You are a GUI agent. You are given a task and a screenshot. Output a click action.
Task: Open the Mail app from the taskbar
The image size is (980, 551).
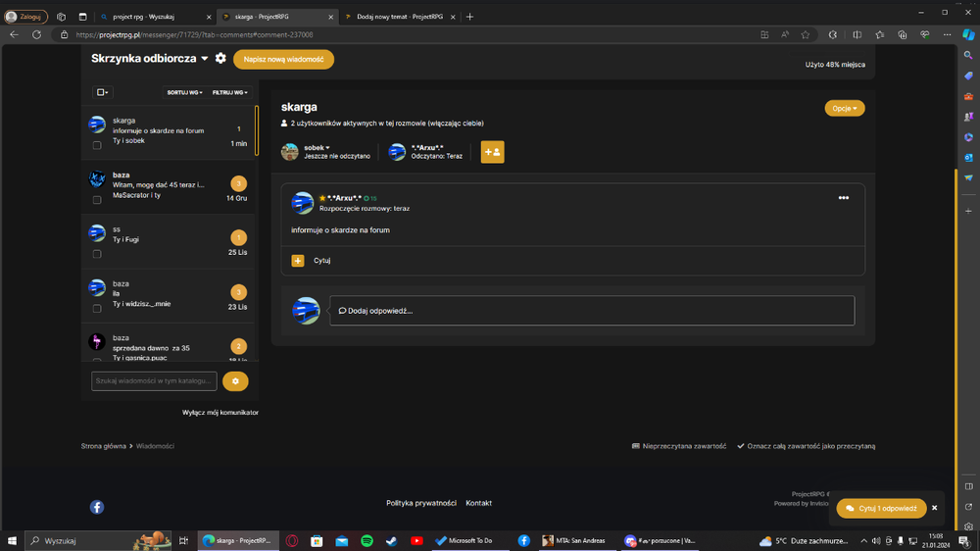(x=342, y=540)
